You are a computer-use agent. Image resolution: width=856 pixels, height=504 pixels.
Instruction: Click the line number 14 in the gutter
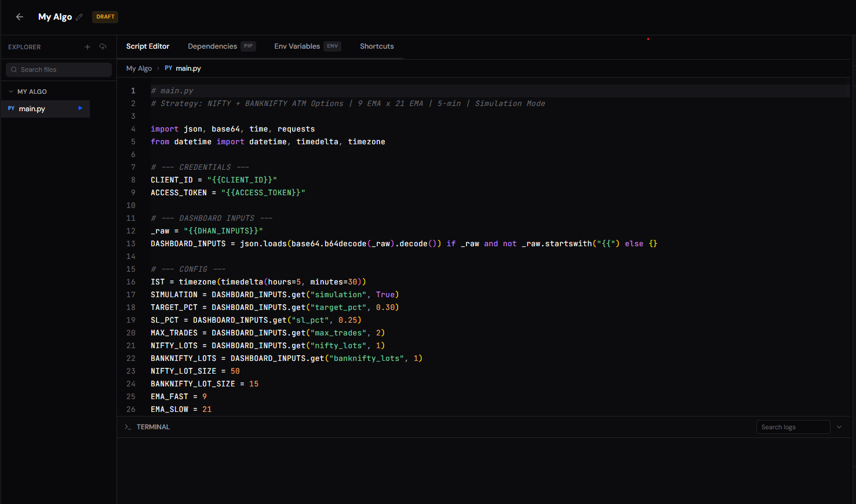pyautogui.click(x=131, y=257)
